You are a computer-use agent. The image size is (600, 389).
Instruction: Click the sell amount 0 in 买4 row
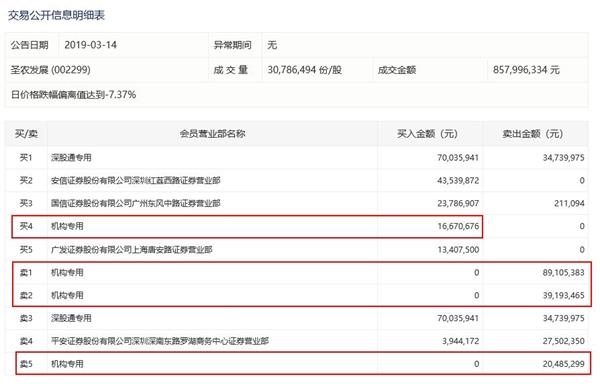(x=582, y=226)
